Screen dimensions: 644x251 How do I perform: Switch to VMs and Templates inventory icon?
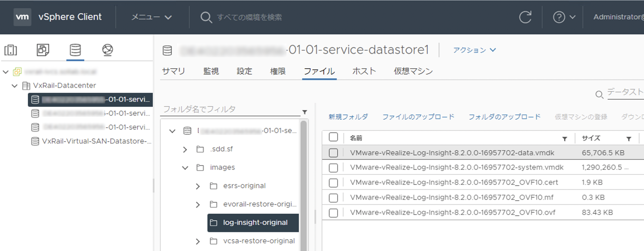click(43, 50)
